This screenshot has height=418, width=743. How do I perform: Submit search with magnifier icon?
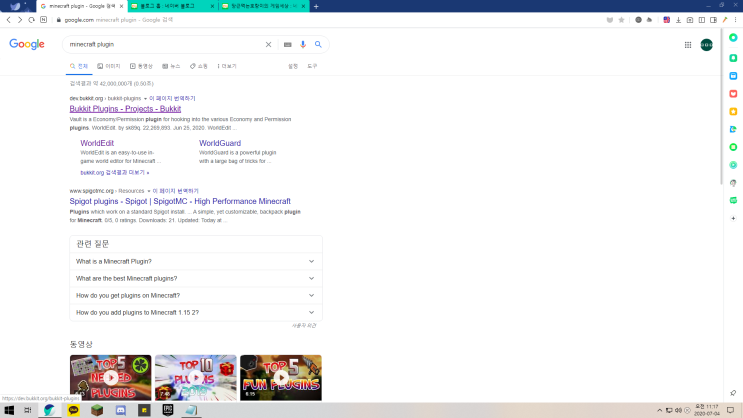pyautogui.click(x=318, y=45)
